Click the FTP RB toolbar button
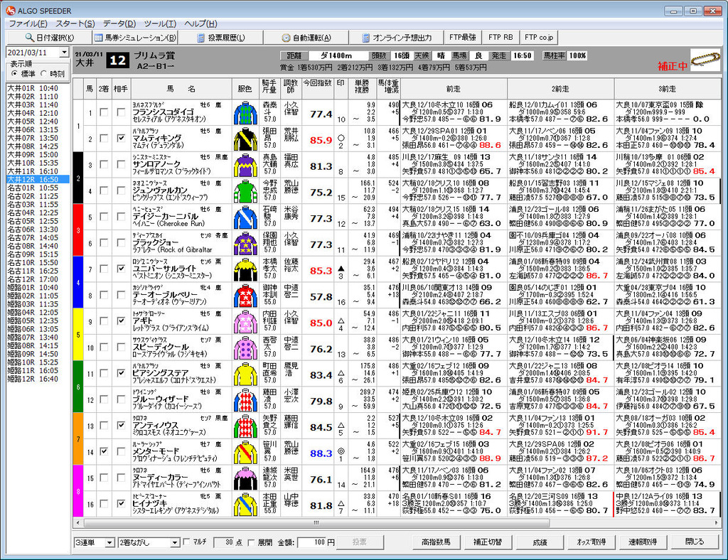Screen dimensions: 728x560 (x=500, y=37)
